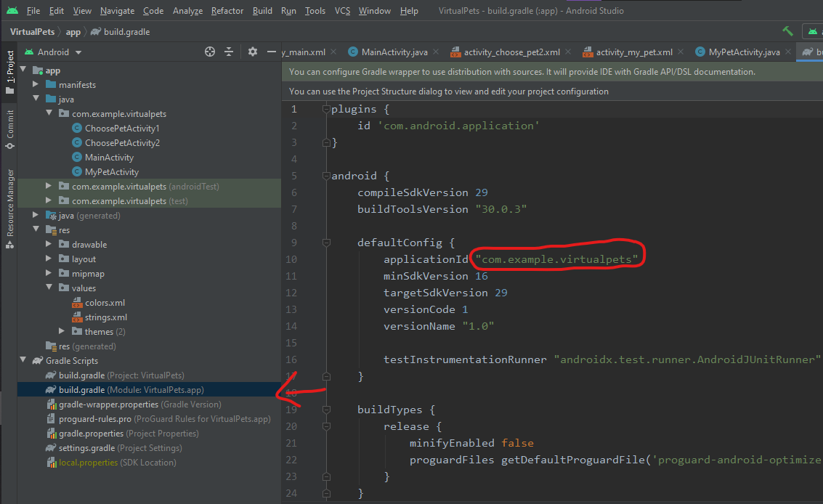
Task: Select build.gradle (Project: VirtualPets)
Action: coord(121,375)
